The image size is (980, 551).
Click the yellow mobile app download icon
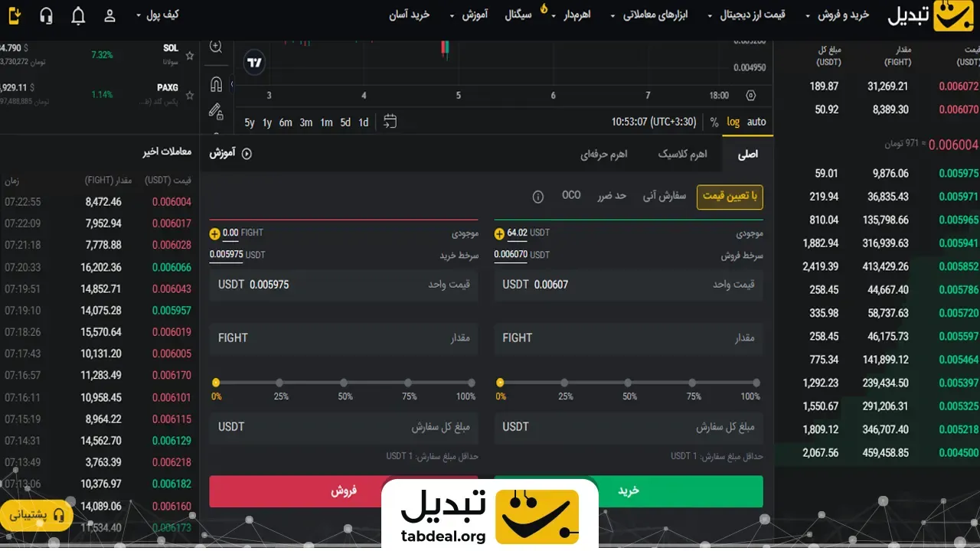(13, 15)
